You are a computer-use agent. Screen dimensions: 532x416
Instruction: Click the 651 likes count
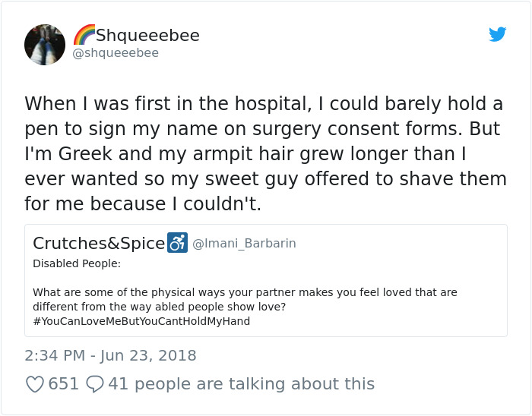[x=63, y=384]
